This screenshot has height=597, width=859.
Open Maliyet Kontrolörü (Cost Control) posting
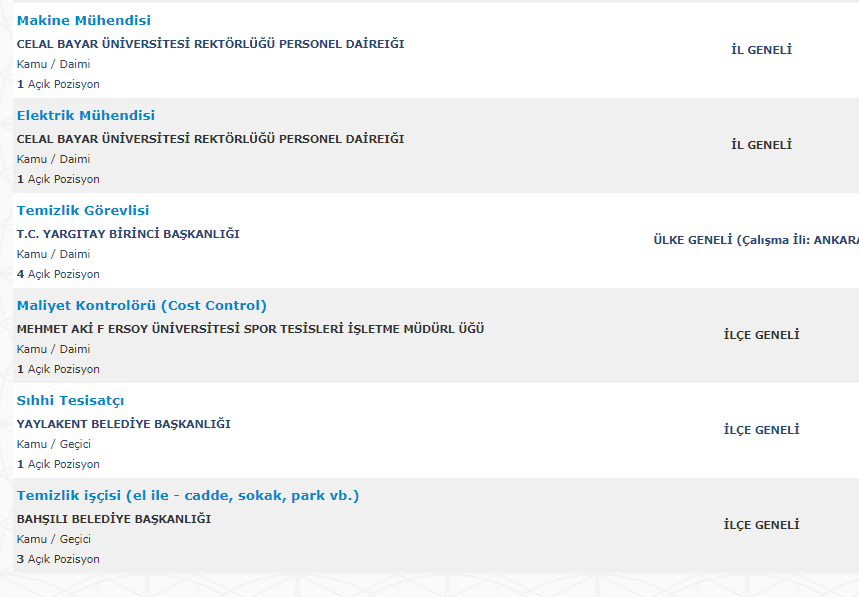[142, 306]
